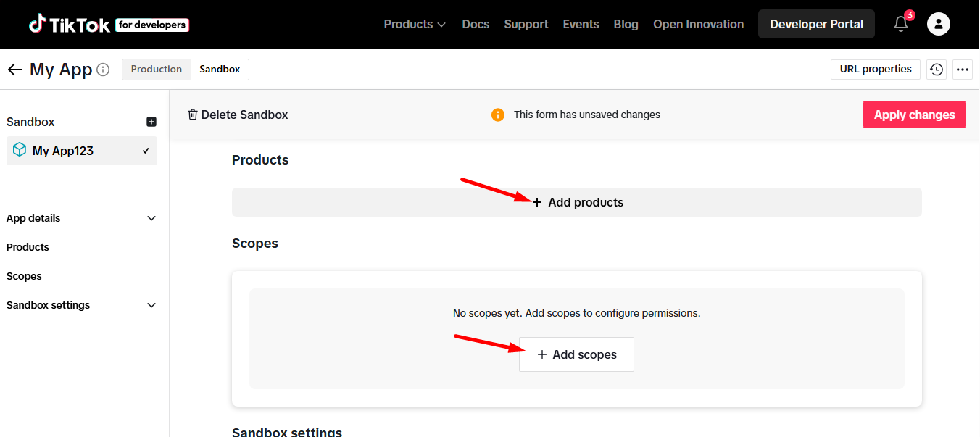The image size is (980, 437).
Task: Click the TikTok for developers logo
Action: coord(109,25)
